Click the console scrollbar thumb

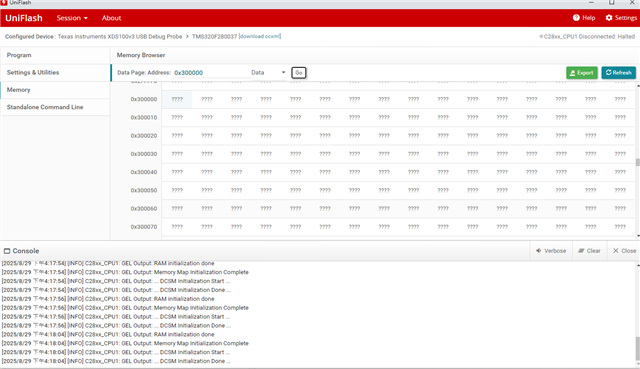pos(638,348)
